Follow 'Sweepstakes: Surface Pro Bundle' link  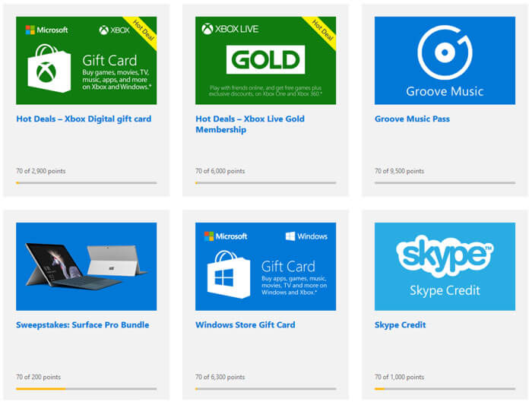click(82, 325)
